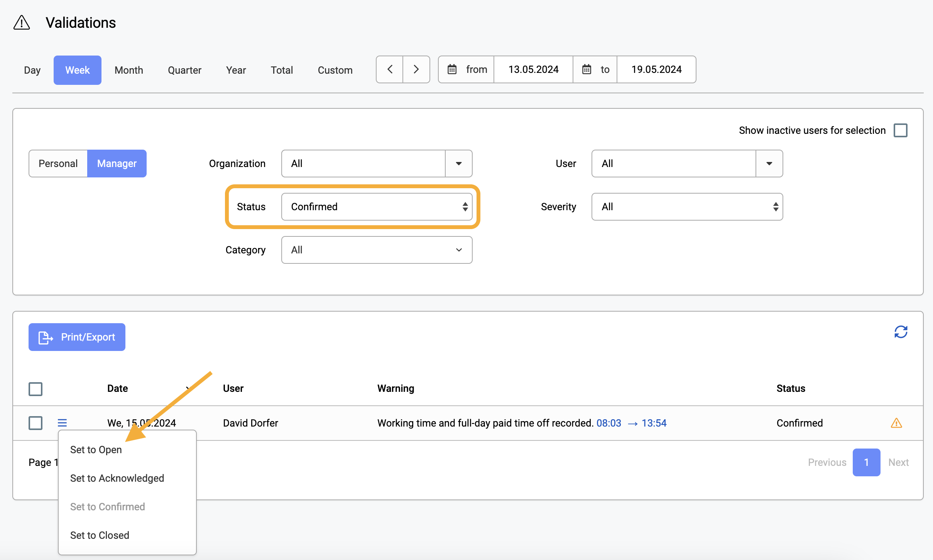Viewport: 933px width, 560px height.
Task: Open row menu for David Dorfer entry
Action: click(x=62, y=423)
